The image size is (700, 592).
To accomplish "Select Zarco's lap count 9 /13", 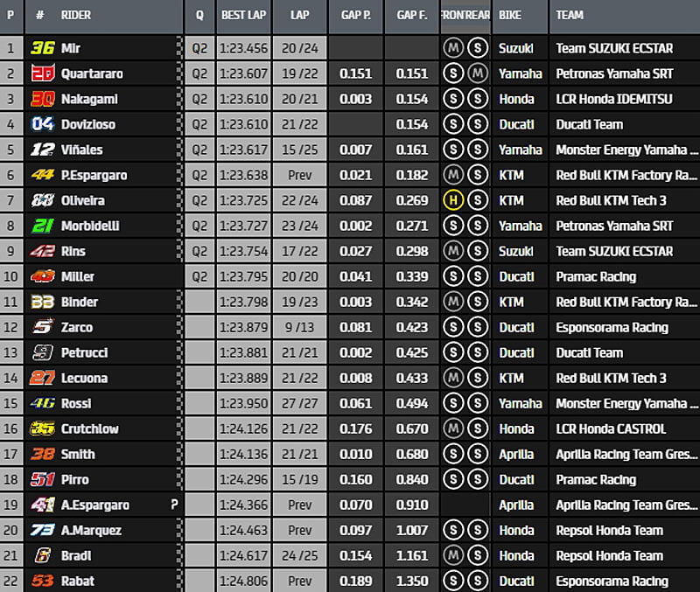I will coord(299,327).
